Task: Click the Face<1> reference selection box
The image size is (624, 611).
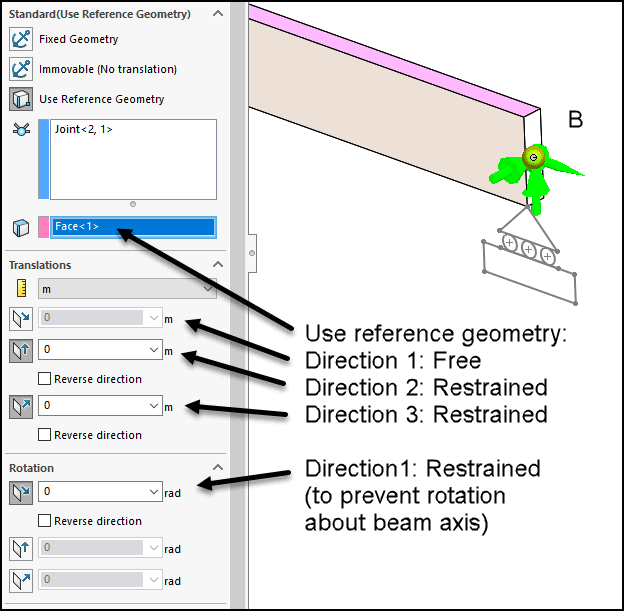Action: click(x=133, y=227)
